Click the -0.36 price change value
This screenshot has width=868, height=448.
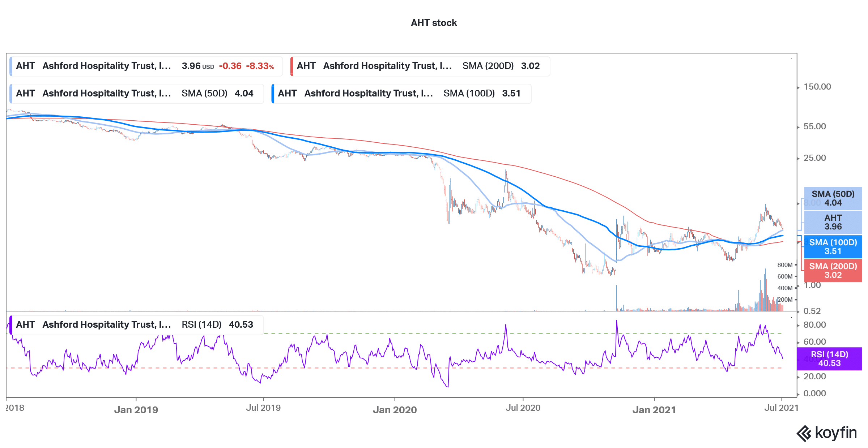pos(230,66)
